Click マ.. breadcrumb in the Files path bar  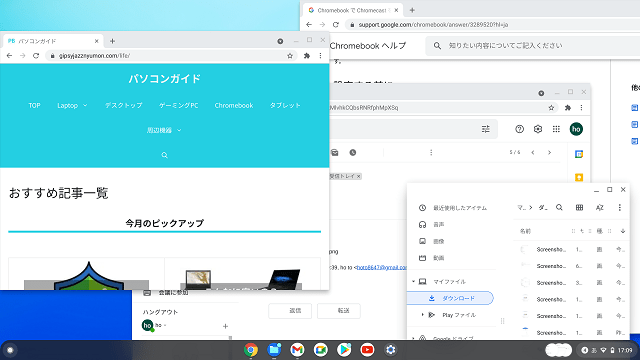(522, 207)
